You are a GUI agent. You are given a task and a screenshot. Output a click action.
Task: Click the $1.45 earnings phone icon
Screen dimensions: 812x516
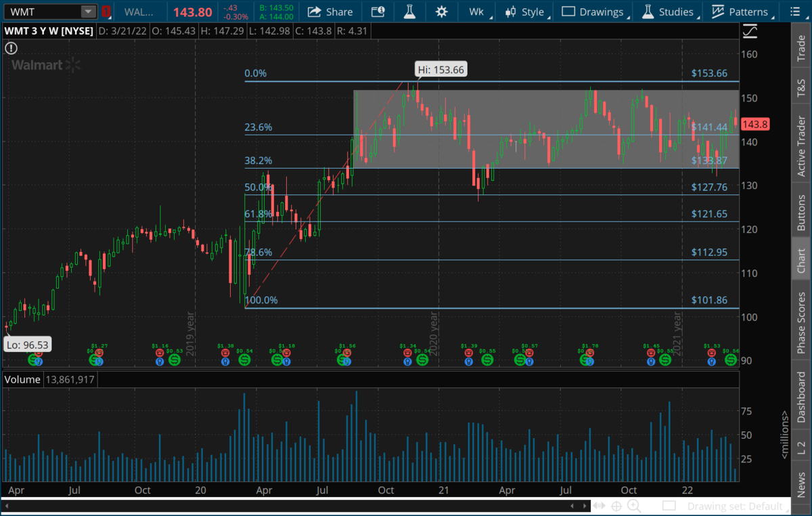click(x=651, y=352)
